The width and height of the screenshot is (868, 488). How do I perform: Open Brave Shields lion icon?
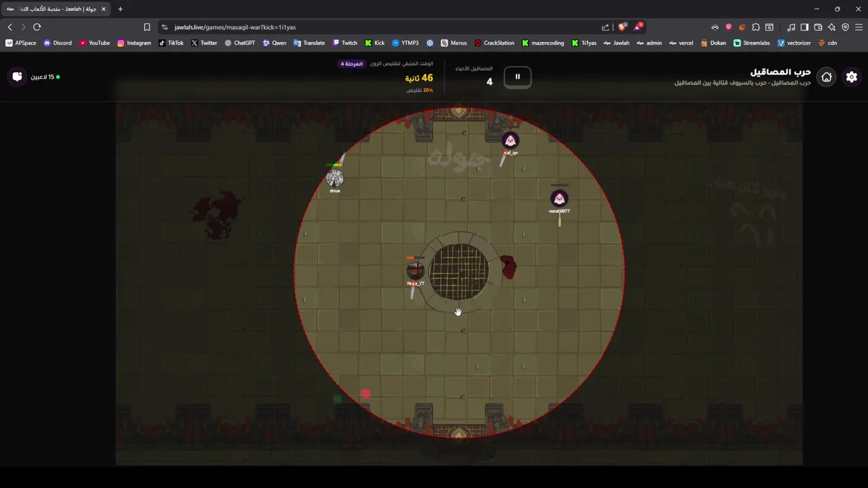622,27
